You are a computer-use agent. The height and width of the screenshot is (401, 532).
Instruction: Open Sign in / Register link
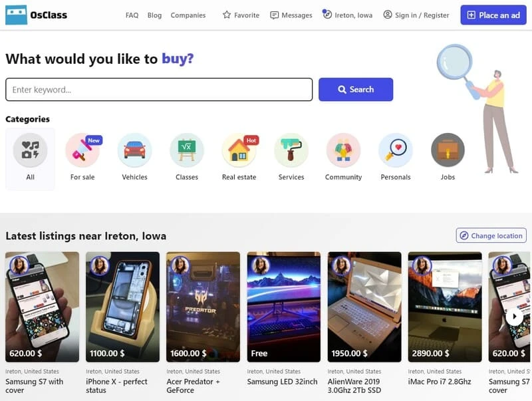(416, 15)
